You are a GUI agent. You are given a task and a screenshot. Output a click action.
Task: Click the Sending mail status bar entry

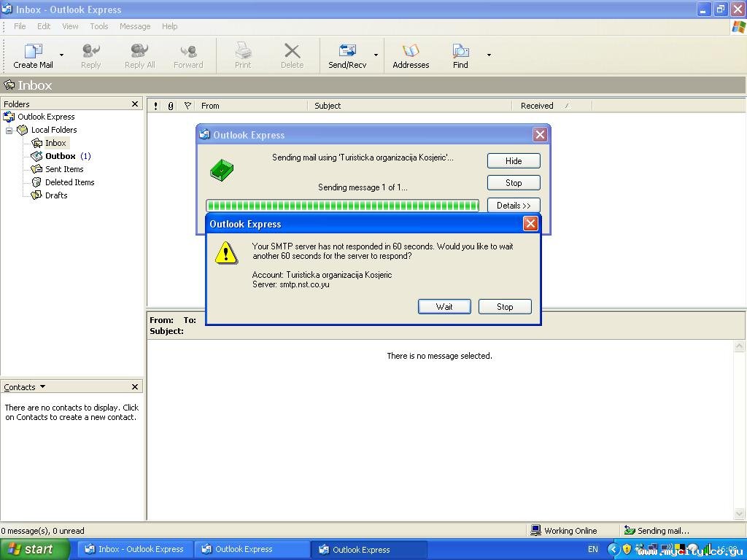tap(657, 531)
